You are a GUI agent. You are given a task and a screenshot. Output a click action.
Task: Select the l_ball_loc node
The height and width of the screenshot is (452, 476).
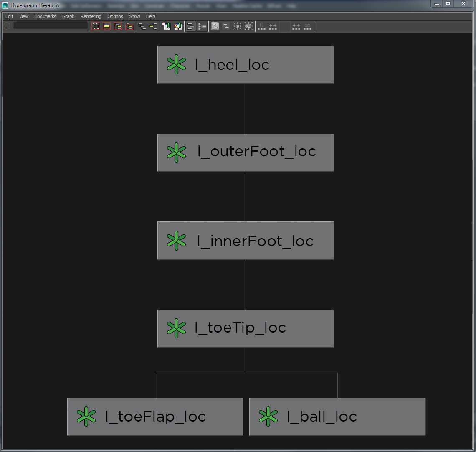click(337, 416)
